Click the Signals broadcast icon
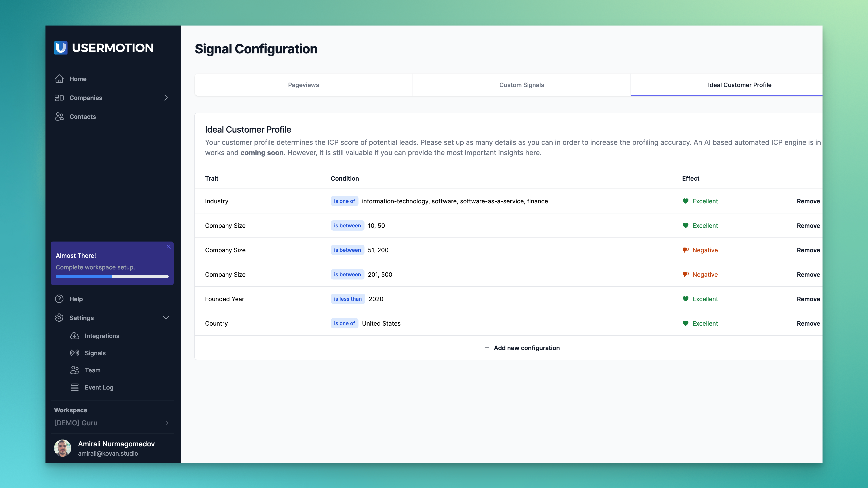Image resolution: width=868 pixels, height=488 pixels. point(74,353)
